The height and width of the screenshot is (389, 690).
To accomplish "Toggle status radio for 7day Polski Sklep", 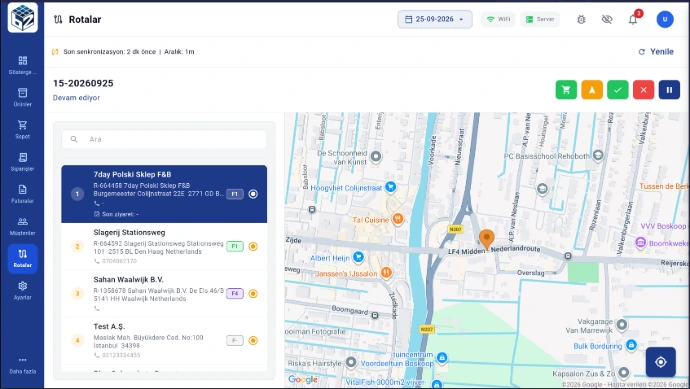I will pyautogui.click(x=253, y=194).
